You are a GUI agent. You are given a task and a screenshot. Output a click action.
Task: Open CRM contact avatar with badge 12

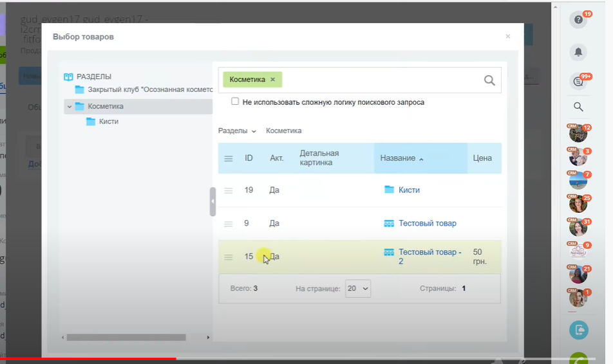[578, 134]
